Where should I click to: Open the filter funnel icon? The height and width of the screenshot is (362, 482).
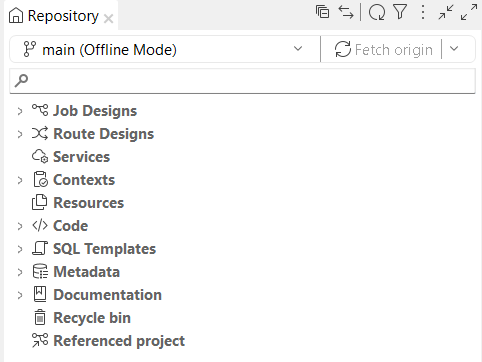tap(400, 12)
